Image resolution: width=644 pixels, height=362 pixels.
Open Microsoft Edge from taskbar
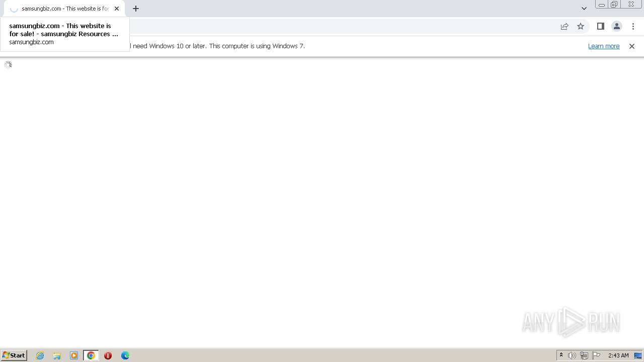click(x=125, y=355)
